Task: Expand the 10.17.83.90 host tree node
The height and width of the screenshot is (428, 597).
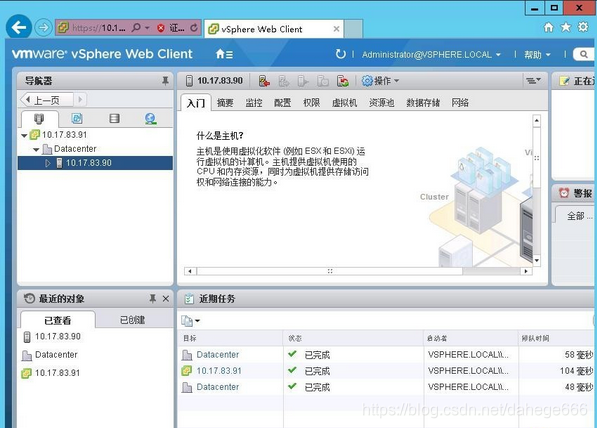Action: click(48, 163)
